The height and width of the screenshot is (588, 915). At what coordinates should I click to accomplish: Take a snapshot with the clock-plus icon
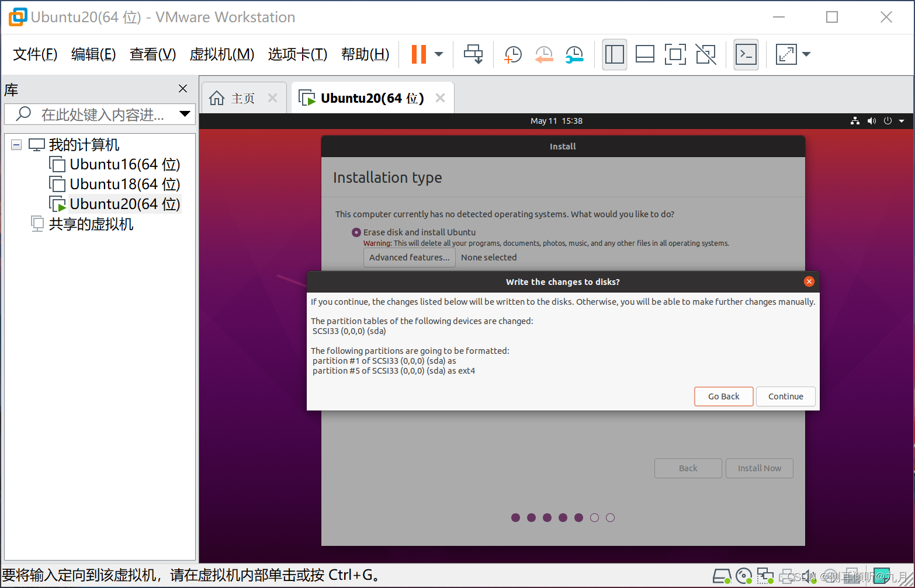[x=512, y=54]
